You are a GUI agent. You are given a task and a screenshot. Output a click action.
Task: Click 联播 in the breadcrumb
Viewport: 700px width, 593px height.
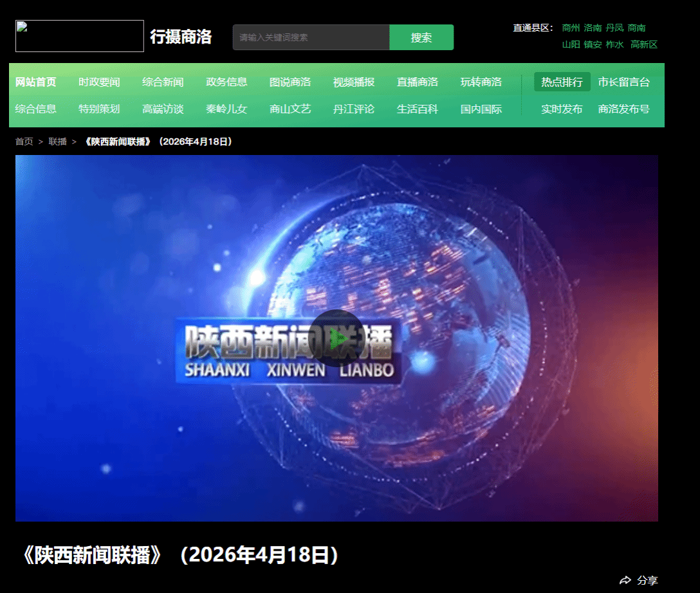pyautogui.click(x=58, y=141)
